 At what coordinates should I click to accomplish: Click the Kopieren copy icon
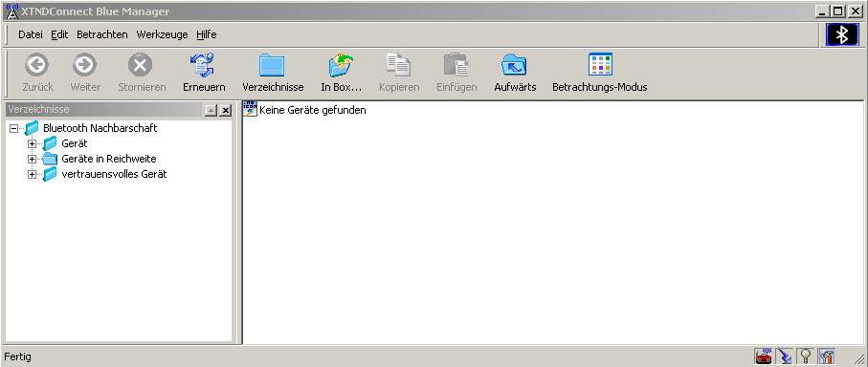[398, 73]
